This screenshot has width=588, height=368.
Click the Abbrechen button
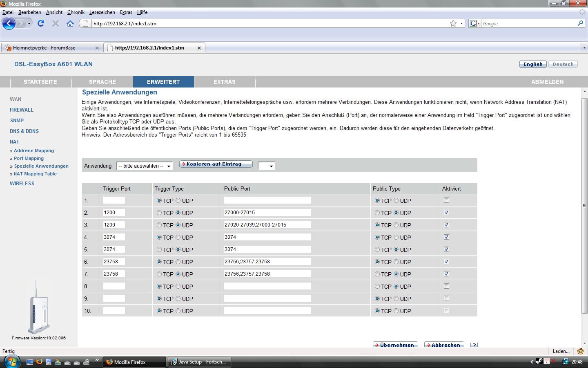pos(444,345)
